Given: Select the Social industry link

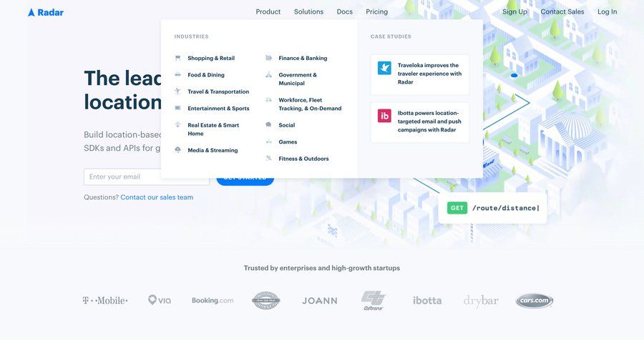Looking at the screenshot, I should point(287,125).
